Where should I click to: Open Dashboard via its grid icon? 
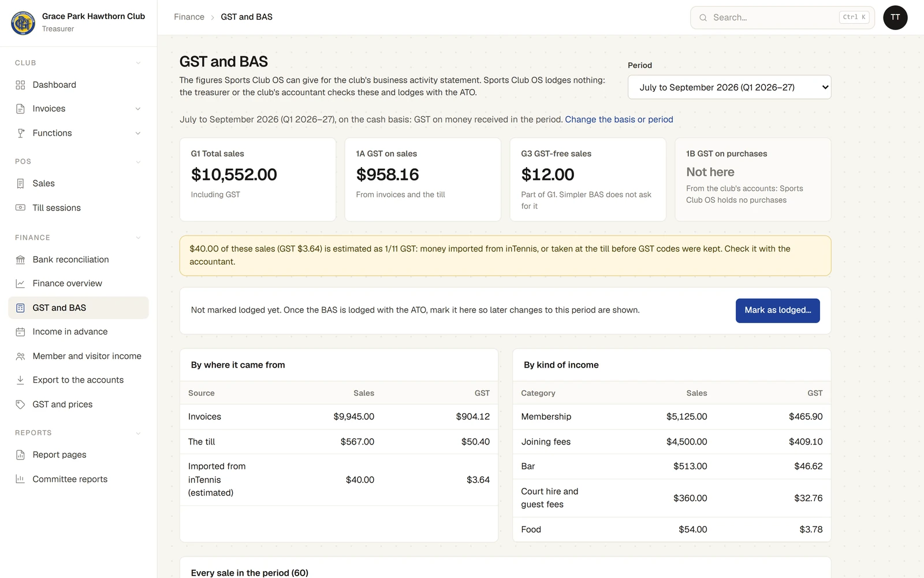(x=20, y=85)
